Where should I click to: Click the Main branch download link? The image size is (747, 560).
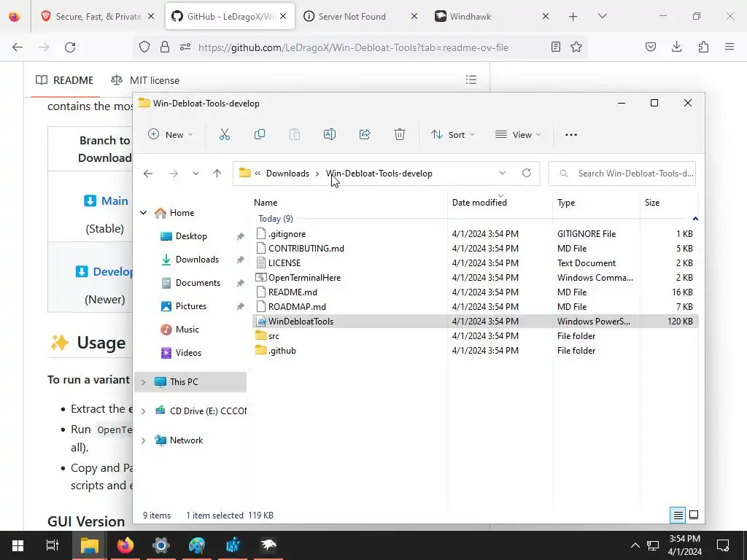coord(115,201)
